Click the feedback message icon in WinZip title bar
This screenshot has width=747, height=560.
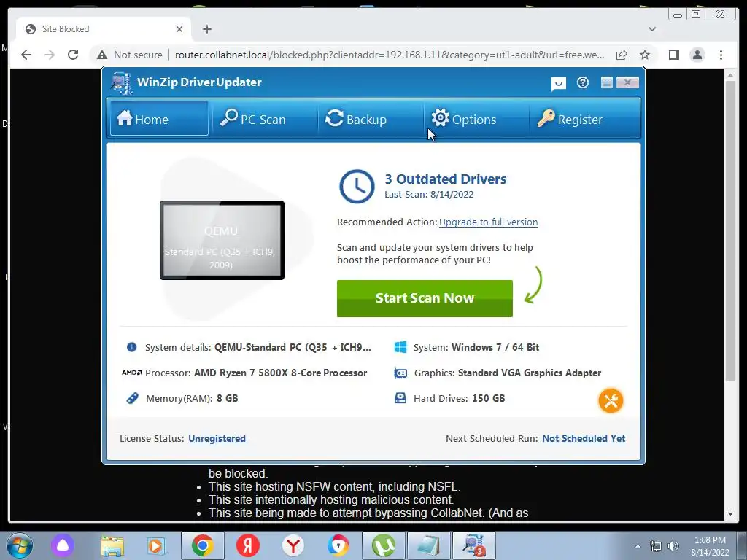[x=558, y=84]
